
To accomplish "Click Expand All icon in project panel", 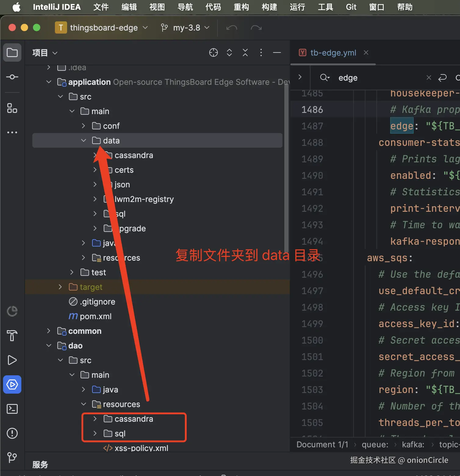I will [x=229, y=53].
